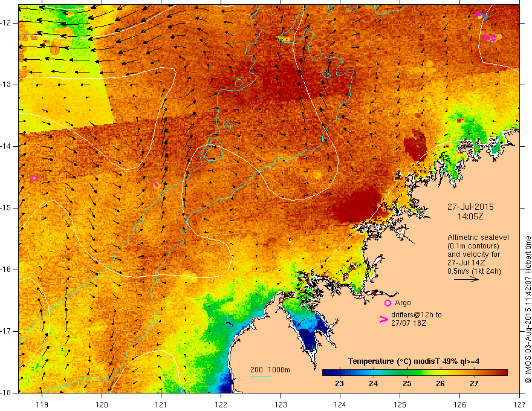Click the "27/07 18Z" legend text
532x411 pixels.
click(409, 323)
